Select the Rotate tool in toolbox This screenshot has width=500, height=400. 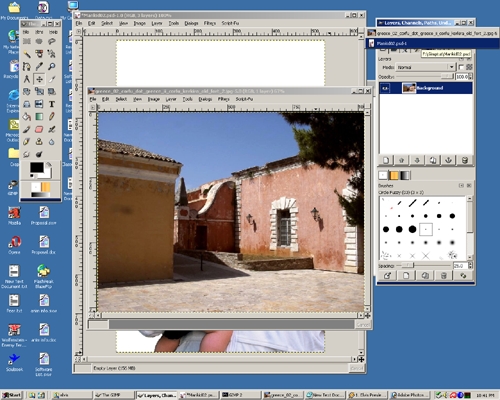coord(27,92)
